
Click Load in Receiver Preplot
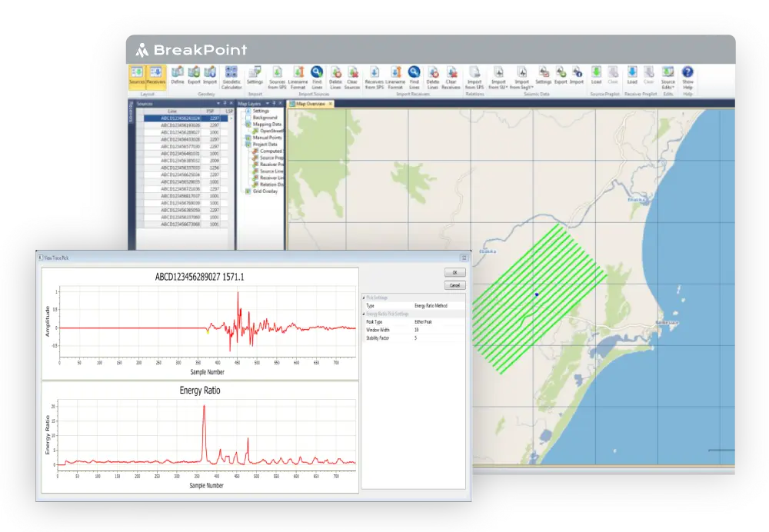tap(632, 75)
